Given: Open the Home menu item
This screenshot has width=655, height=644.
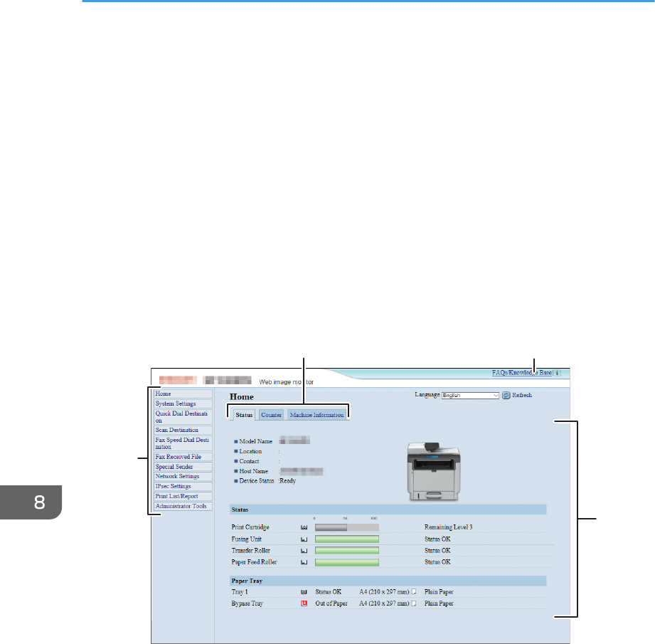Looking at the screenshot, I should [183, 394].
